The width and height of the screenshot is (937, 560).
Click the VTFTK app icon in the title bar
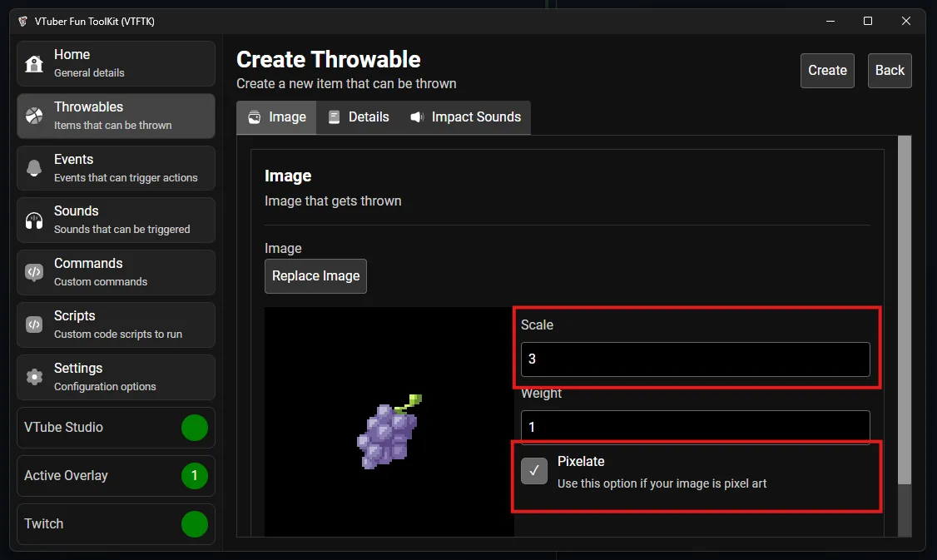tap(22, 21)
